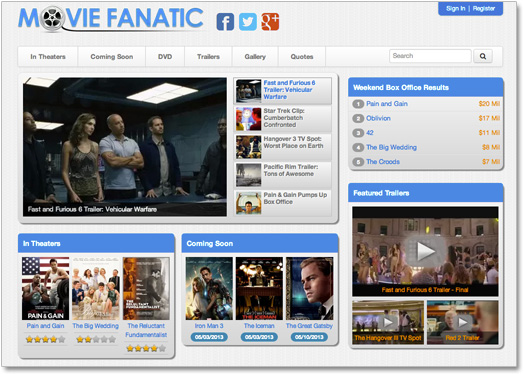The width and height of the screenshot is (524, 374).
Task: Open The Big Wedding box office link
Action: pos(391,147)
